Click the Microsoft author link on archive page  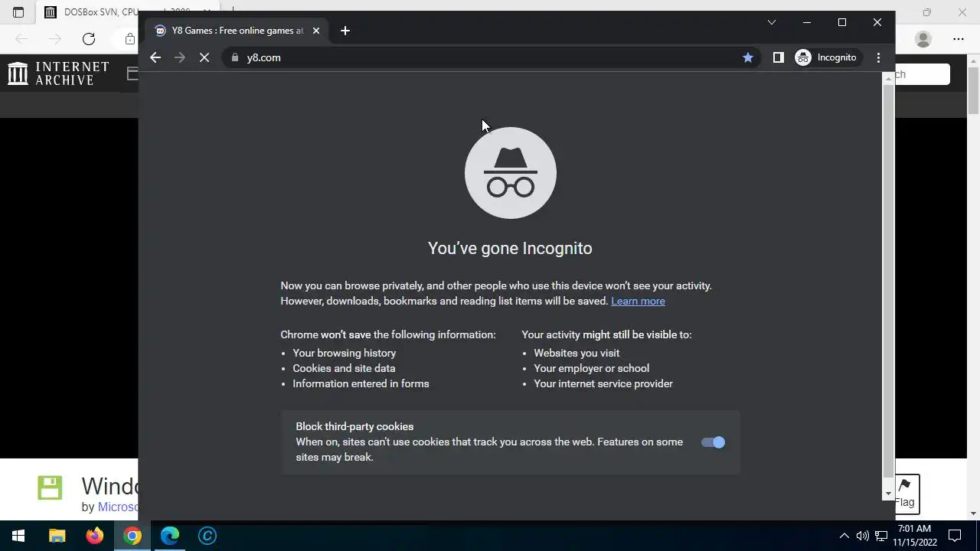(117, 507)
